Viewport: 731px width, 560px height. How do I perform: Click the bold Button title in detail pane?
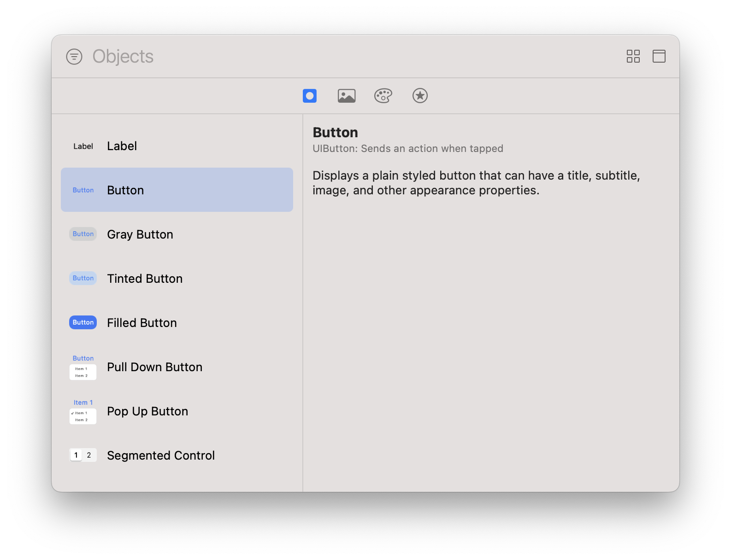(x=335, y=132)
